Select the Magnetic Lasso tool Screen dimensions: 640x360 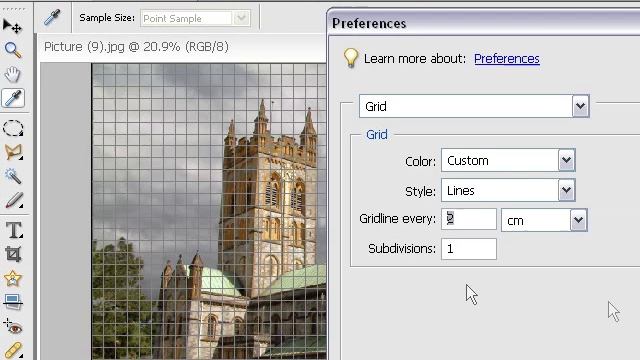[13, 152]
